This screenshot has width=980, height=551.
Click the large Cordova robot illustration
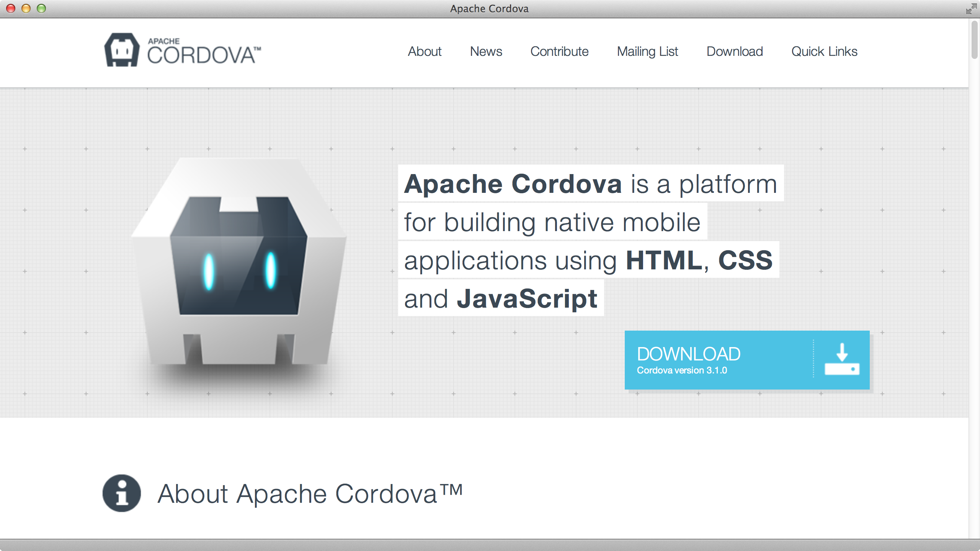click(x=239, y=264)
